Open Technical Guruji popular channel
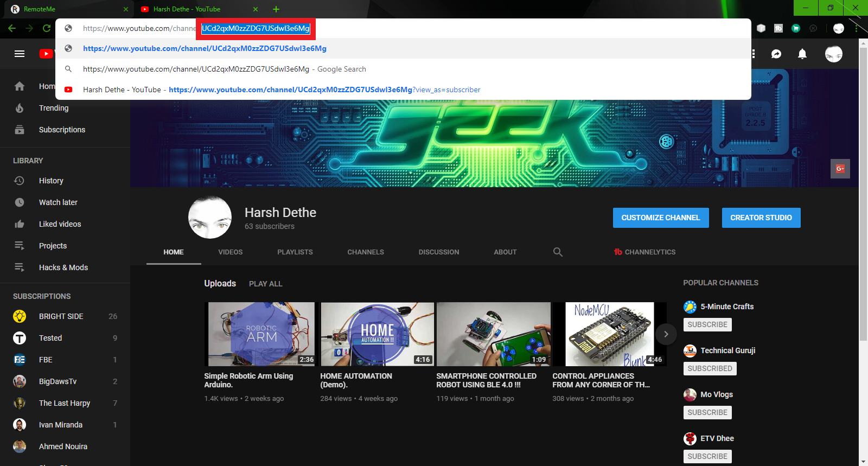The image size is (868, 466). (x=727, y=350)
